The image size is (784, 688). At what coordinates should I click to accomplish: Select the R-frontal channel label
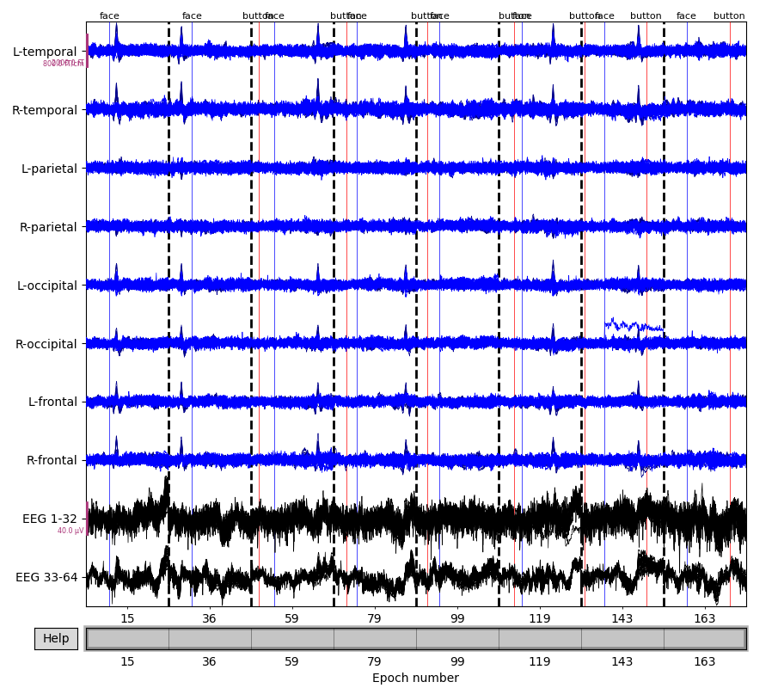52,460
